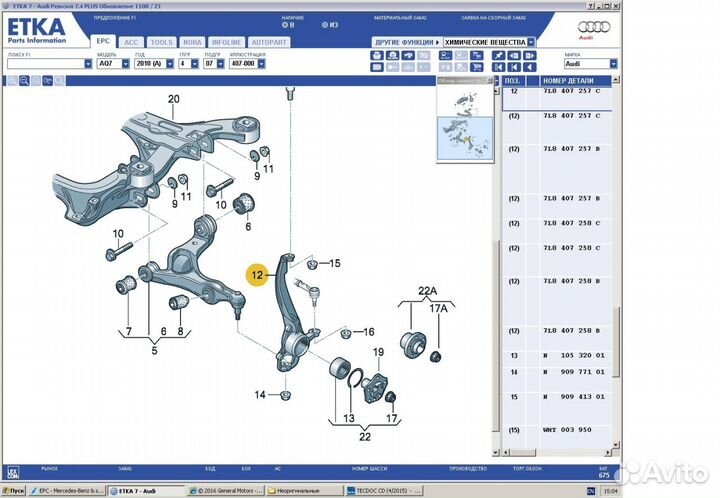Switch to the TOOLS tab
Viewport: 720px width, 498px height.
(x=160, y=42)
